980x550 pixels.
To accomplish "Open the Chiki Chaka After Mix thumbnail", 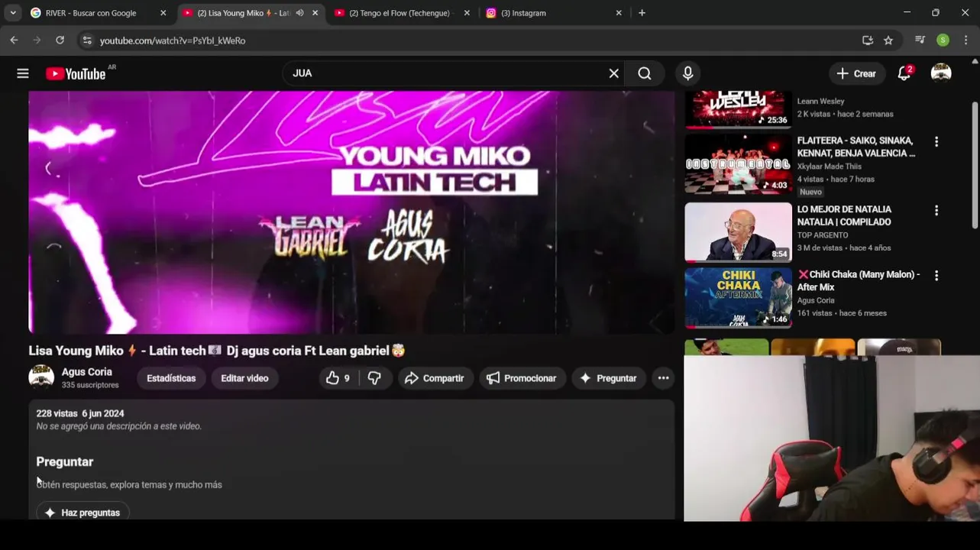I will 738,297.
